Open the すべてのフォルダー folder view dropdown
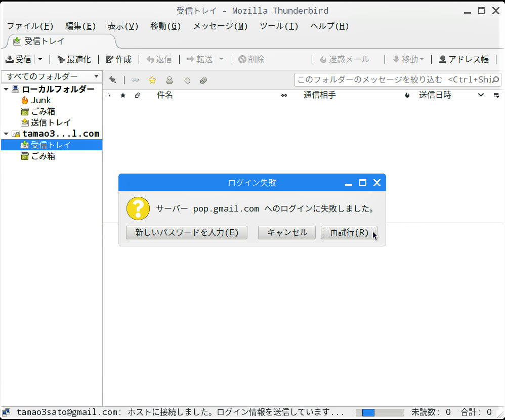This screenshot has height=420, width=505. [52, 76]
